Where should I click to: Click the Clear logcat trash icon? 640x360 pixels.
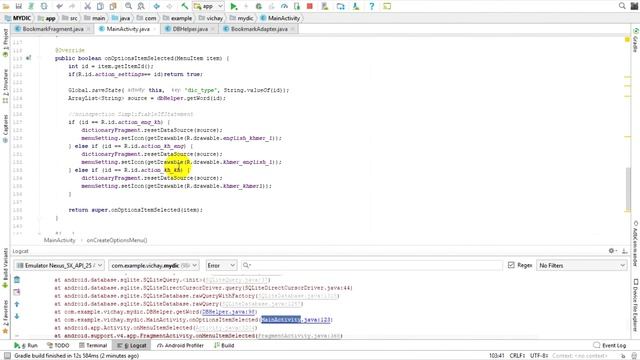coord(17,280)
